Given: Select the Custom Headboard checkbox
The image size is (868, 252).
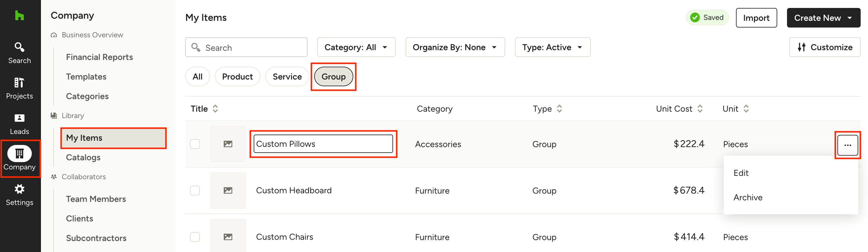Looking at the screenshot, I should [x=195, y=191].
